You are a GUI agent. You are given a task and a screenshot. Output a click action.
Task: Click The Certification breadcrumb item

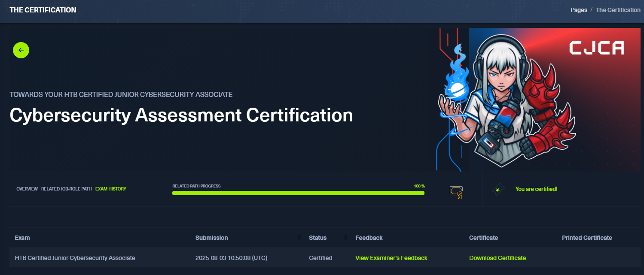tap(618, 10)
